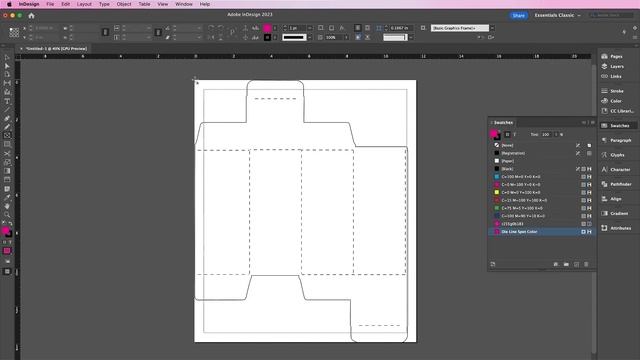Select the Pen tool
This screenshot has height=360, width=640.
tap(7, 118)
